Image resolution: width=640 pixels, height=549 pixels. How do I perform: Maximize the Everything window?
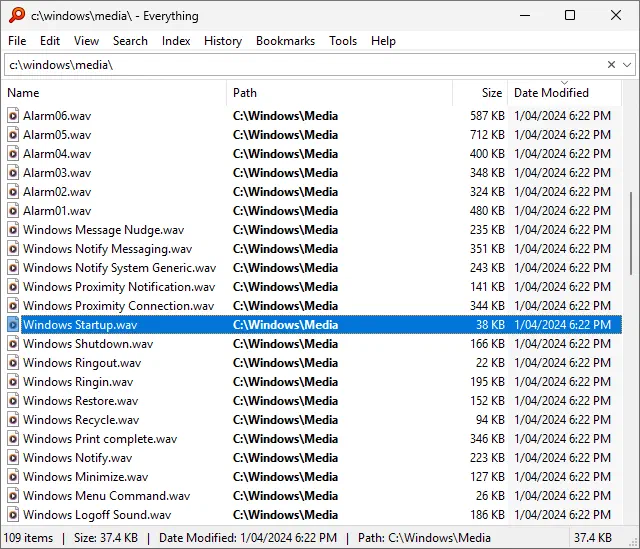click(570, 16)
